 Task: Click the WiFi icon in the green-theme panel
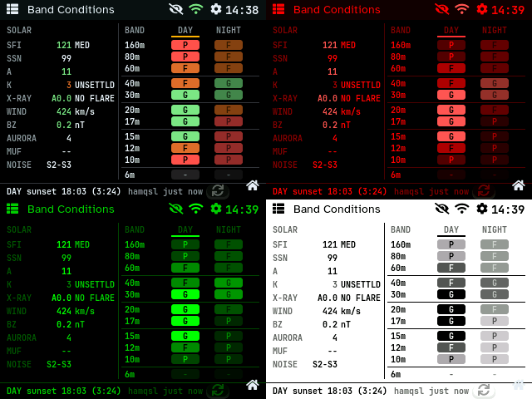(x=196, y=209)
